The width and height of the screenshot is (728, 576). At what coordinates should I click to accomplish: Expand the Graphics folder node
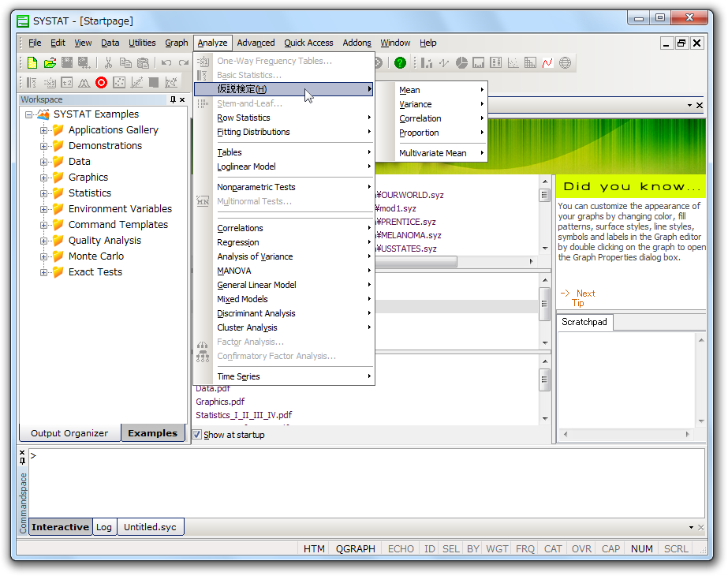pyautogui.click(x=43, y=178)
